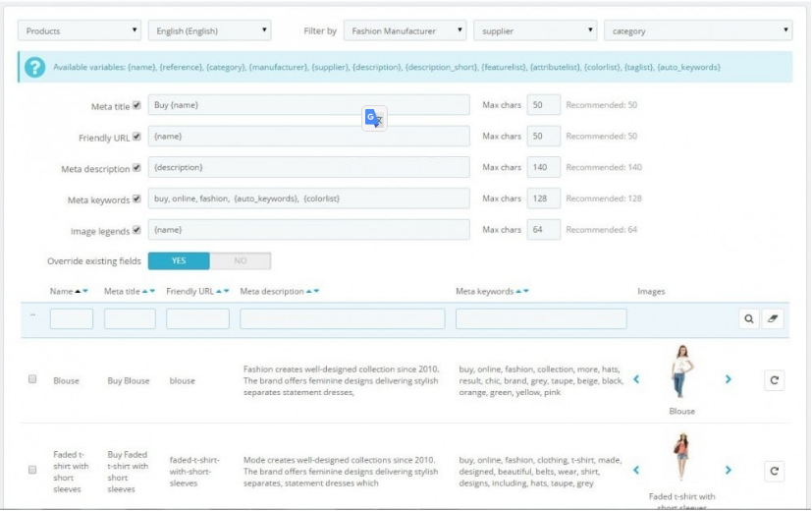The height and width of the screenshot is (511, 812).
Task: Click the eraser reset filter icon
Action: pos(773,318)
